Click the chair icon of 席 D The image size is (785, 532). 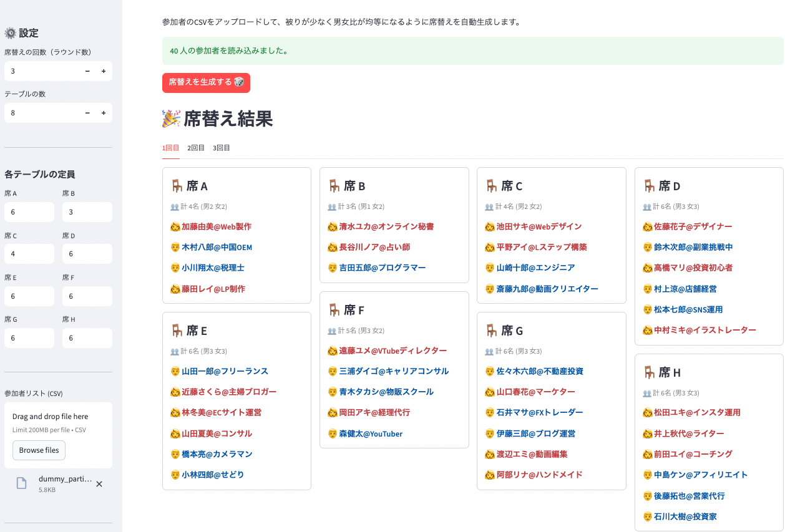click(x=649, y=186)
